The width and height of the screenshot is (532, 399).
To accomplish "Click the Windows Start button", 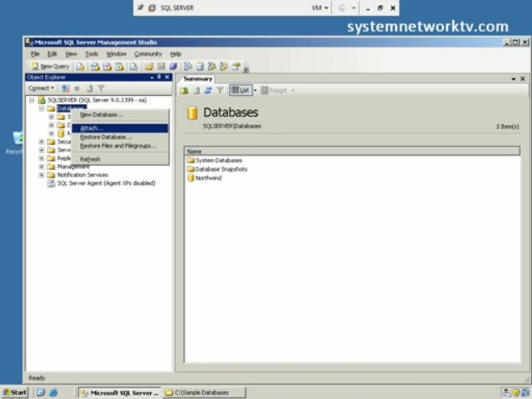I will click(14, 392).
